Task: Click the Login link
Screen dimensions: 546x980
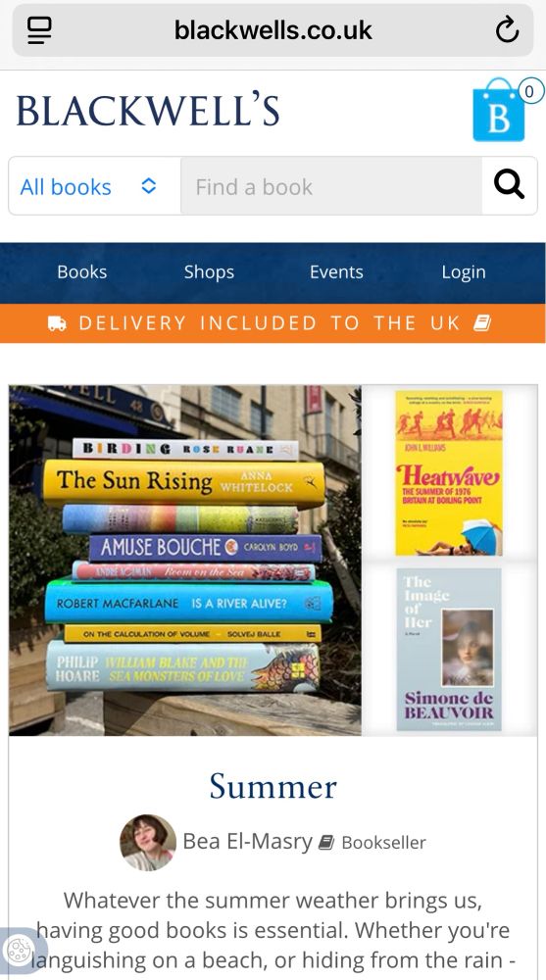Action: pos(464,271)
